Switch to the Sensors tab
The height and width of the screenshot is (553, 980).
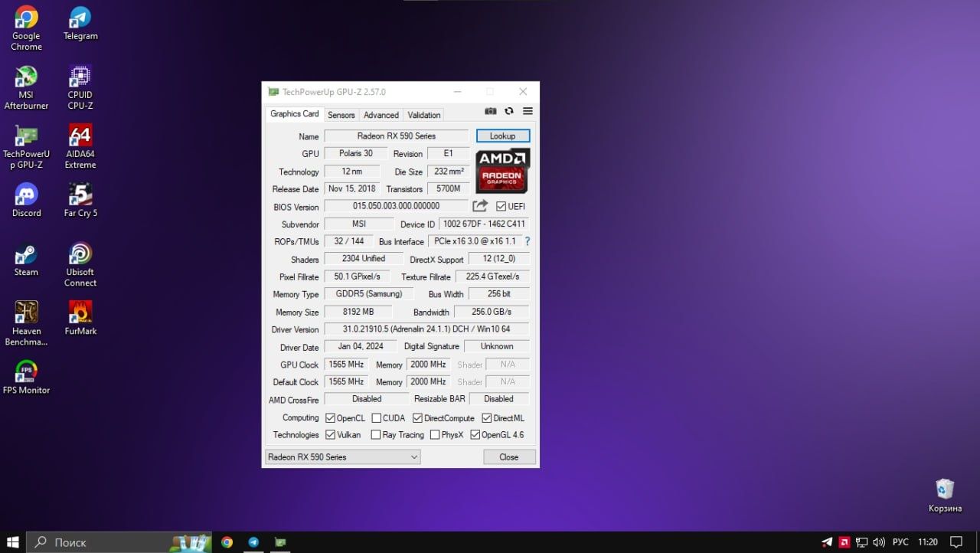coord(341,115)
